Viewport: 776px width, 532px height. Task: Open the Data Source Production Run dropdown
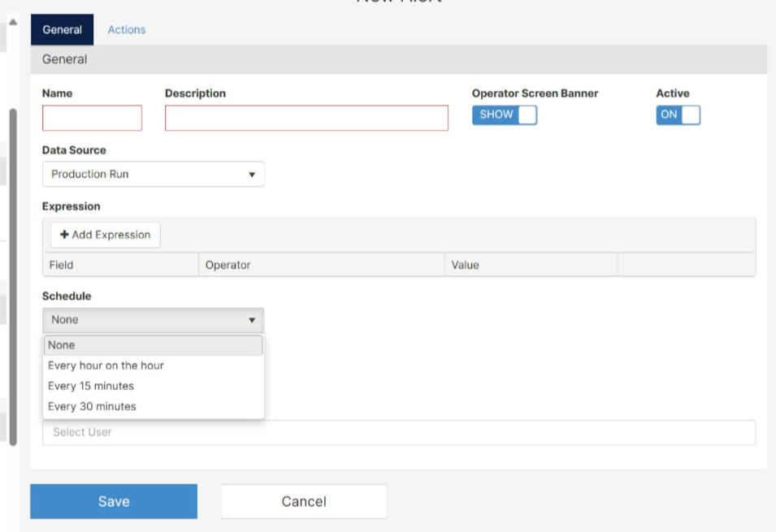pos(153,174)
